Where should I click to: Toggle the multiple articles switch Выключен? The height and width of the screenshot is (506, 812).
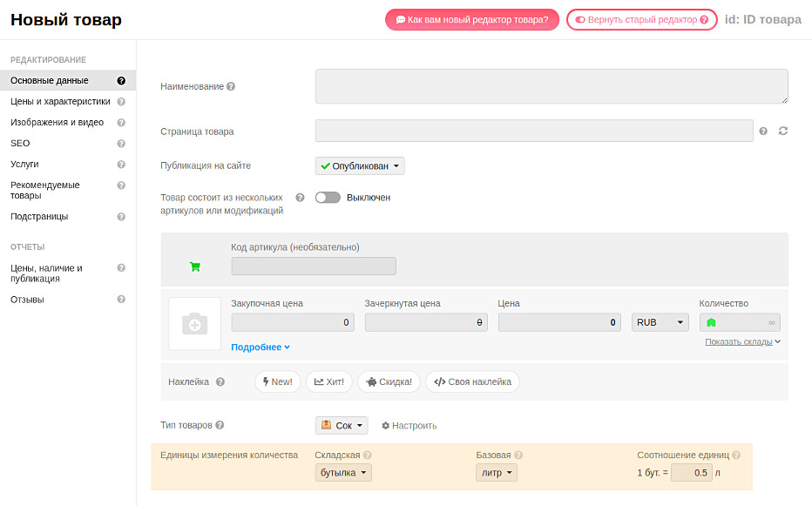click(x=328, y=198)
